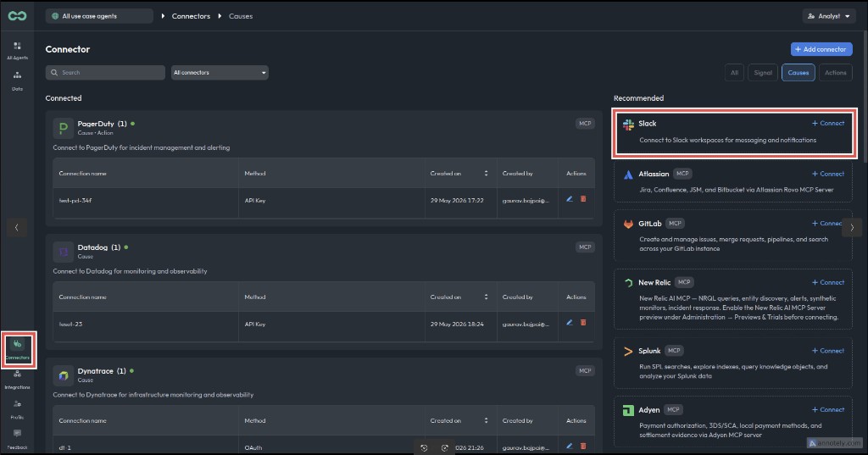868x455 pixels.
Task: Open the All connectors dropdown
Action: 220,73
